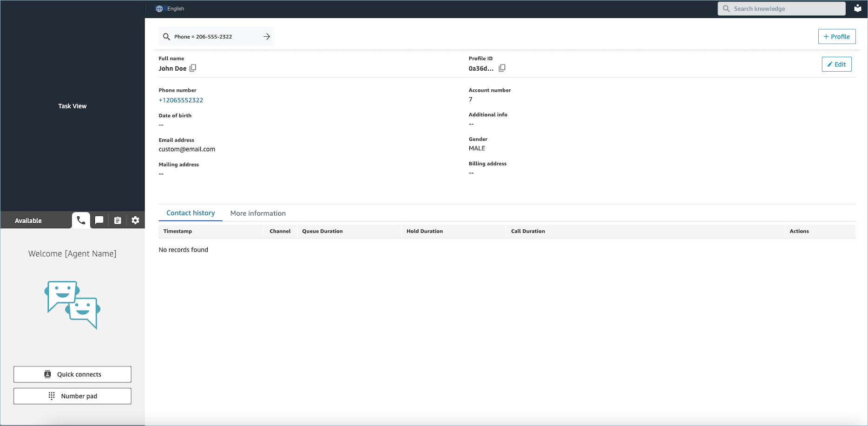Open the phone tab in the agent panel
Viewport: 868px width, 426px height.
pos(81,220)
